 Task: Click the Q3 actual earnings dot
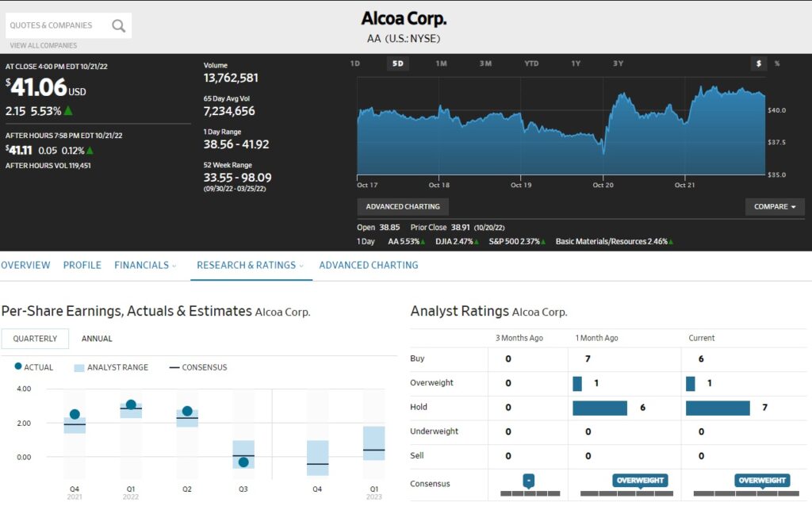243,462
